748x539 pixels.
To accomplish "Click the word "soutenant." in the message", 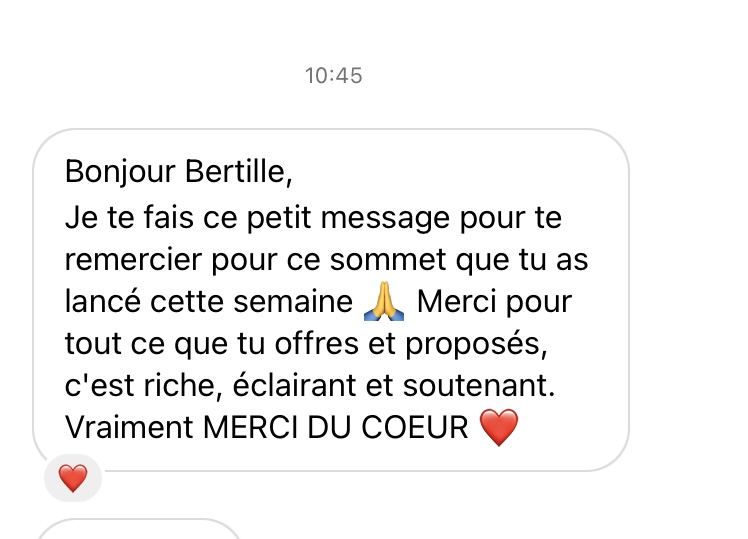I will tap(476, 386).
